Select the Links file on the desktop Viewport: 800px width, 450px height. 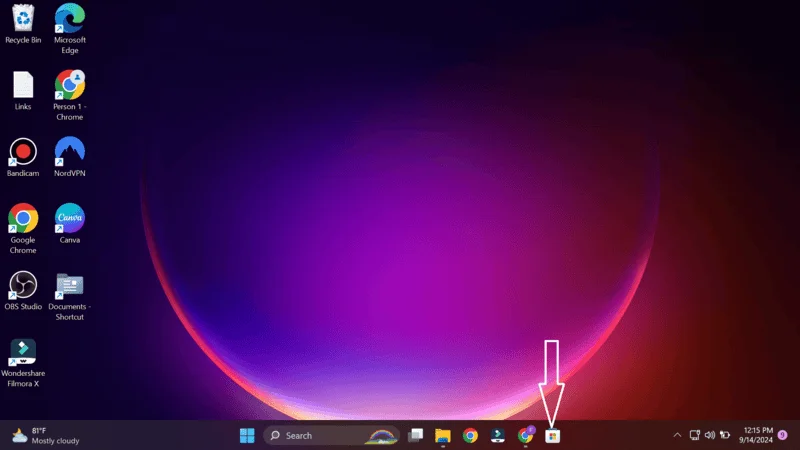click(22, 85)
